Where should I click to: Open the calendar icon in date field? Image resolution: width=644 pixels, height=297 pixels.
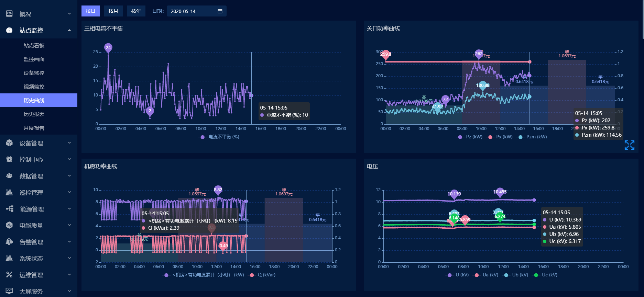[x=220, y=11]
